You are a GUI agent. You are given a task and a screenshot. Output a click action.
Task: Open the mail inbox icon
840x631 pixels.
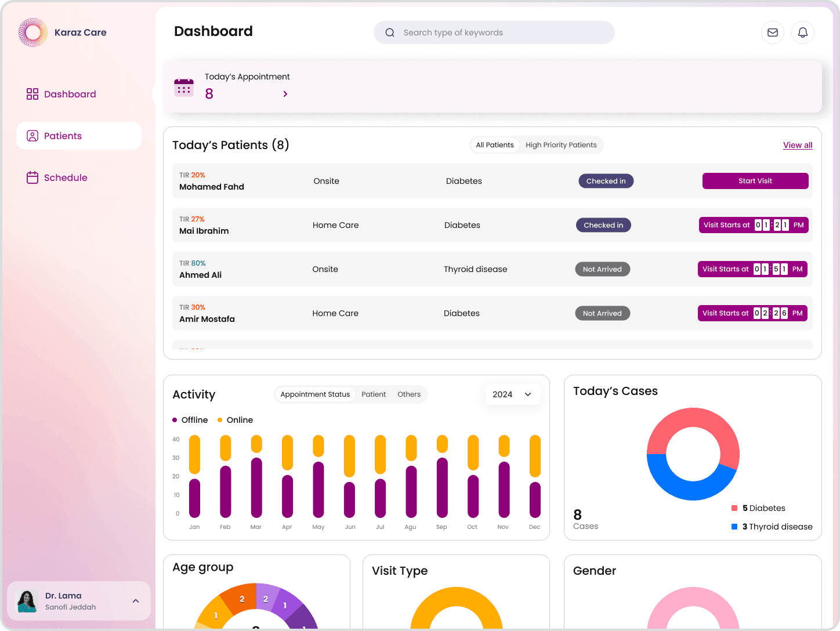(x=773, y=32)
